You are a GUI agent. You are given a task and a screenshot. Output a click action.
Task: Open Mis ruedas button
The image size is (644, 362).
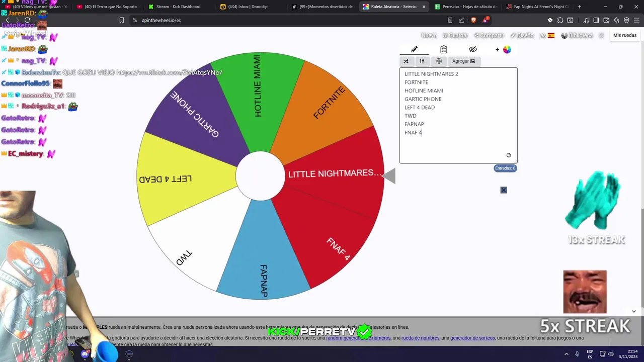tap(625, 35)
